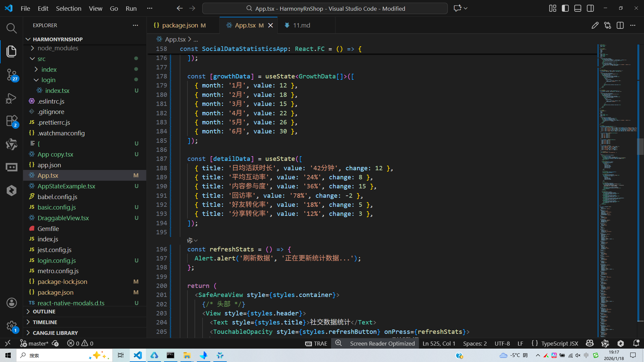Image resolution: width=644 pixels, height=362 pixels.
Task: Expand the node_modules folder
Action: [58, 48]
